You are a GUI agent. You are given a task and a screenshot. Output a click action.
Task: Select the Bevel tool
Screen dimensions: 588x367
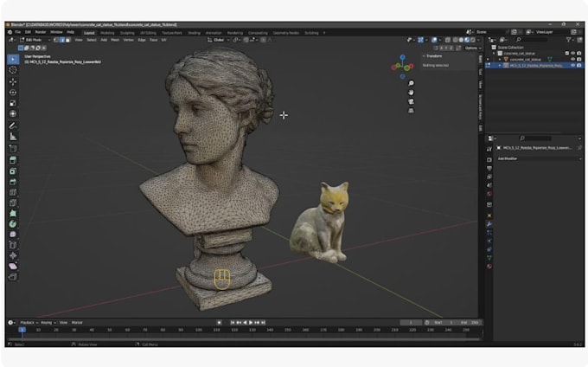(x=13, y=182)
